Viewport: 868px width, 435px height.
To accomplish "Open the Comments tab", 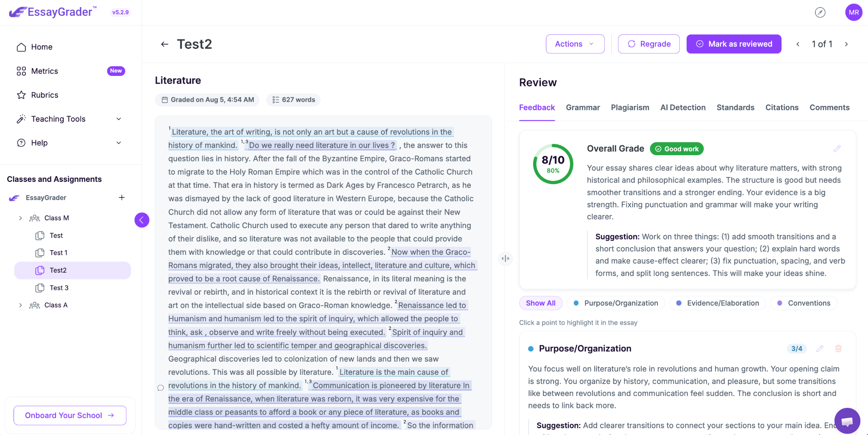I will click(x=829, y=108).
